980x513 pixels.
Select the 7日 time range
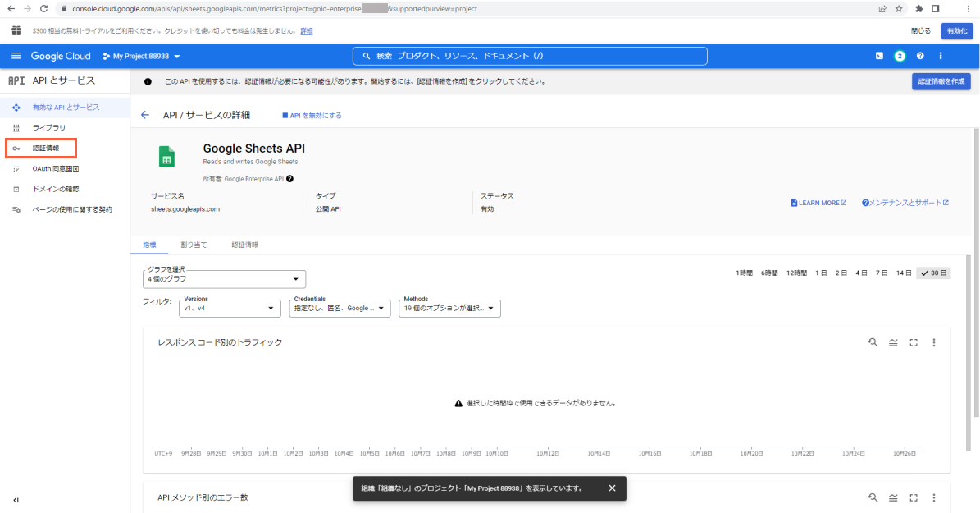click(x=882, y=273)
